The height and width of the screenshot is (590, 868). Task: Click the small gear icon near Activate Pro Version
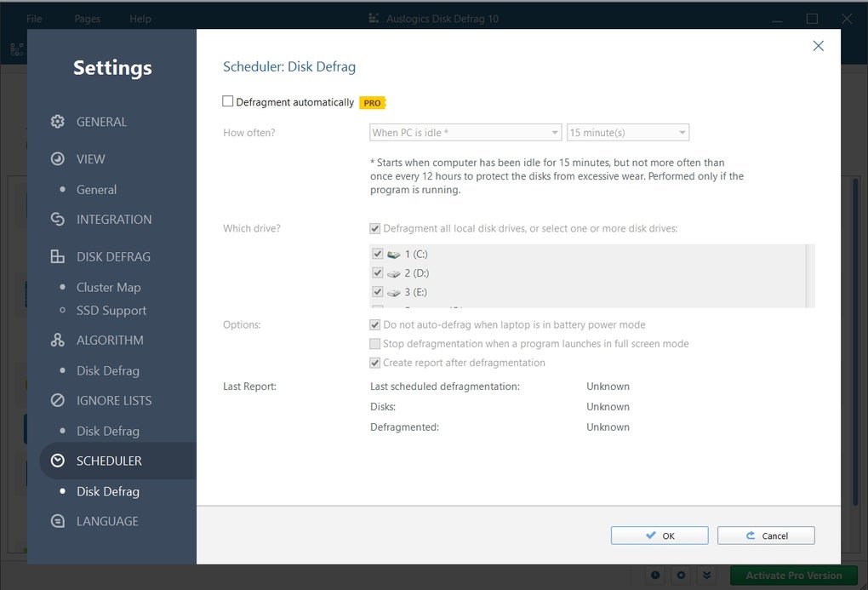coord(680,576)
